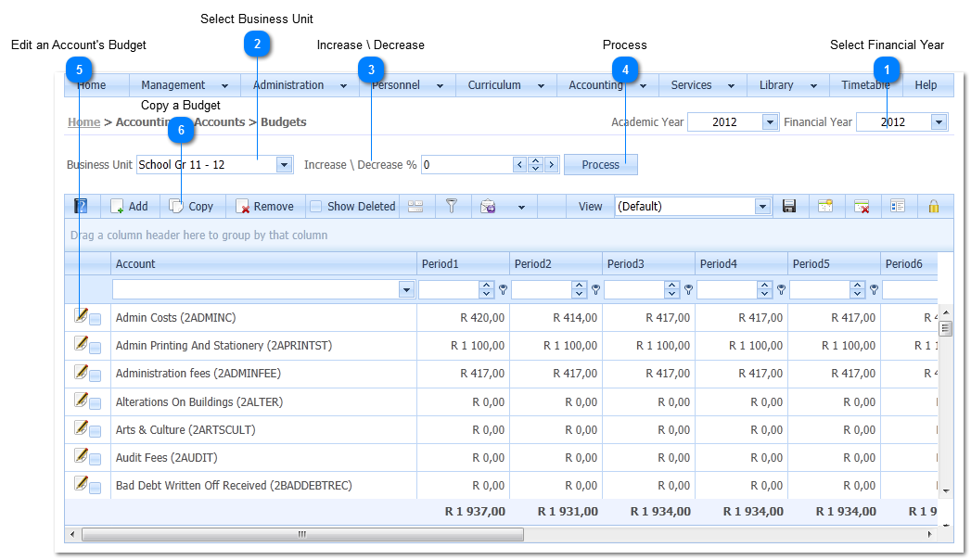
Task: Click the help icon in grid toolbar
Action: [81, 207]
